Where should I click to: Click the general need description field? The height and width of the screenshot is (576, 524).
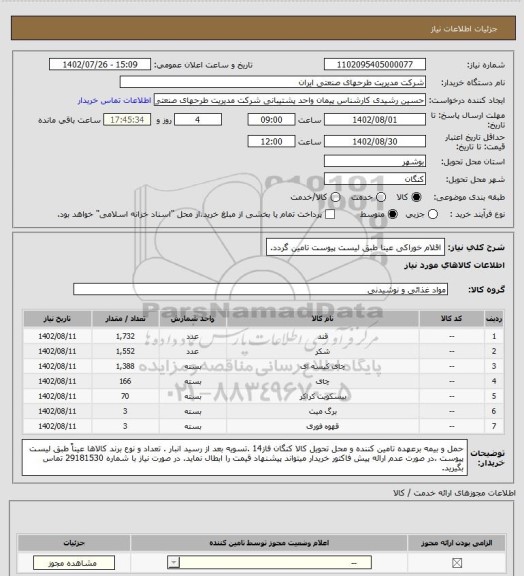click(x=355, y=248)
